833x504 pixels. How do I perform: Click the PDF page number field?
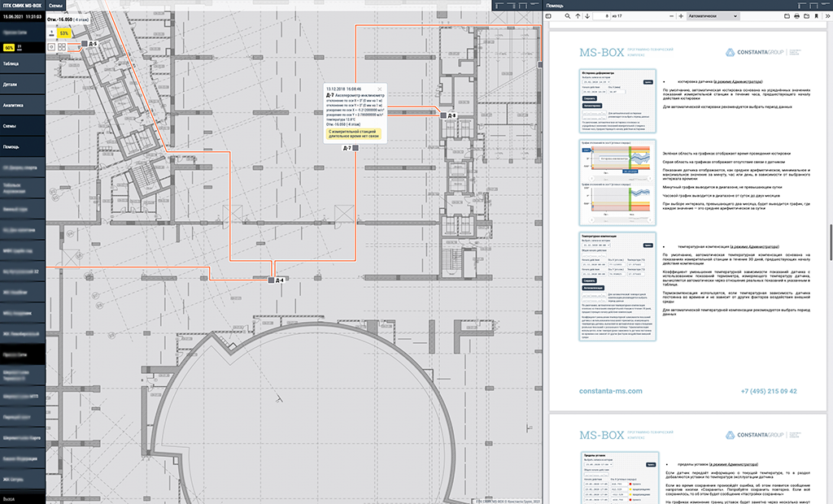point(604,15)
